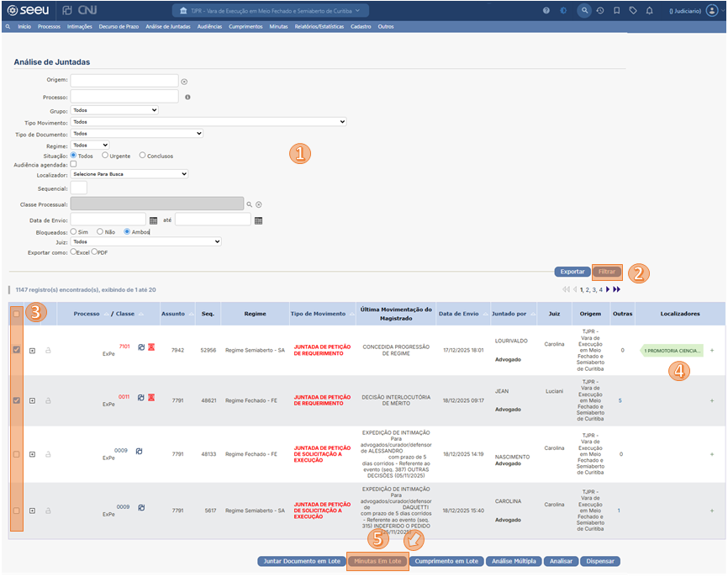Select the Urgente situation radio button
The image size is (728, 577).
click(105, 156)
